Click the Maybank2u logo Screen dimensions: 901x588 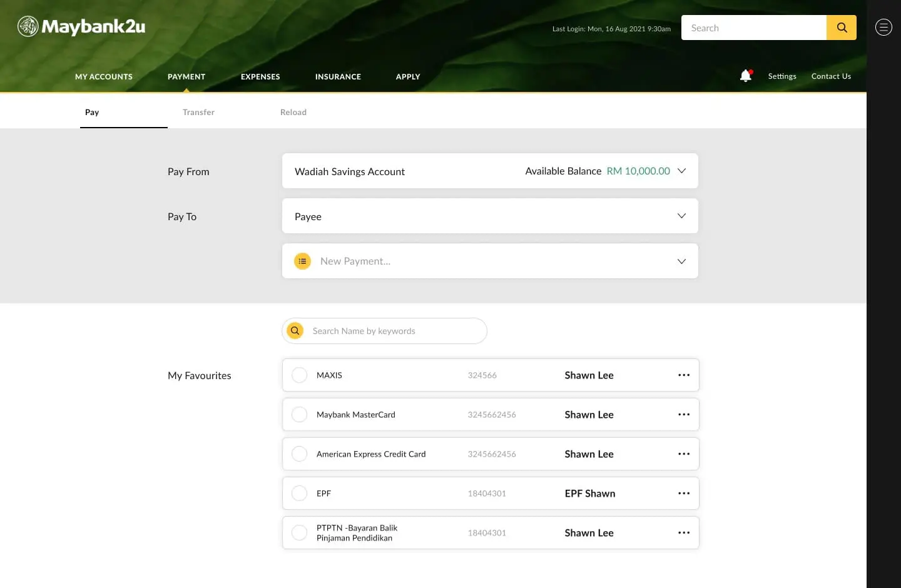click(x=81, y=26)
